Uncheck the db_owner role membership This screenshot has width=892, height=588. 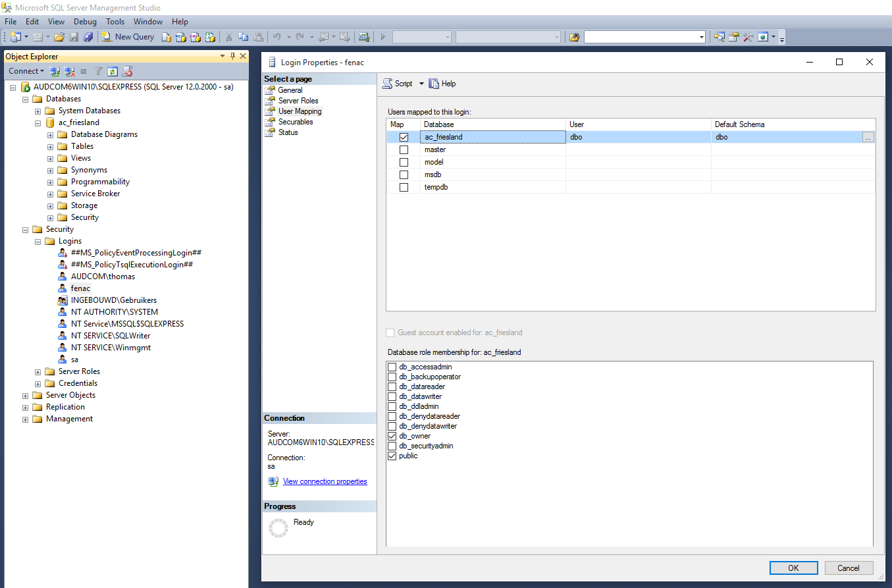392,436
